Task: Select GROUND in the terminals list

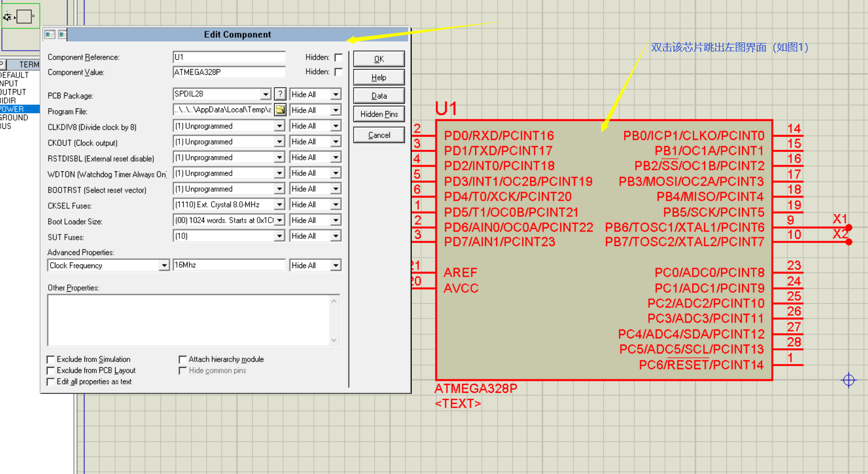Action: pos(16,117)
